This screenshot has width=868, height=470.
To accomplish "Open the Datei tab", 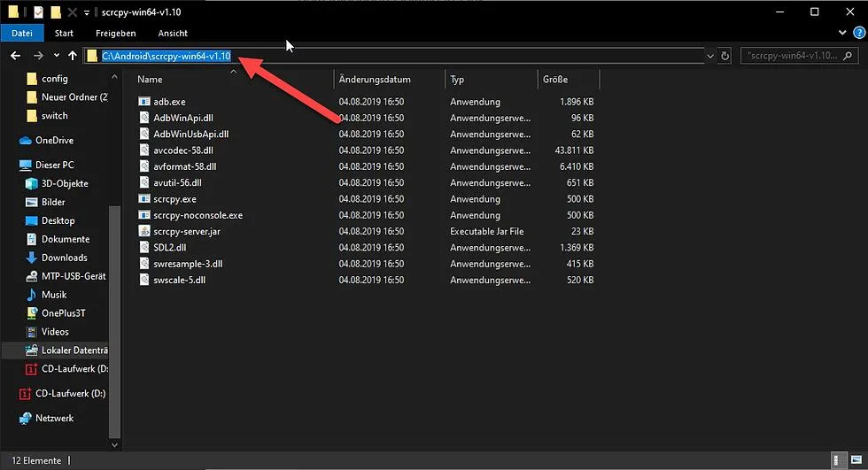I will point(22,33).
